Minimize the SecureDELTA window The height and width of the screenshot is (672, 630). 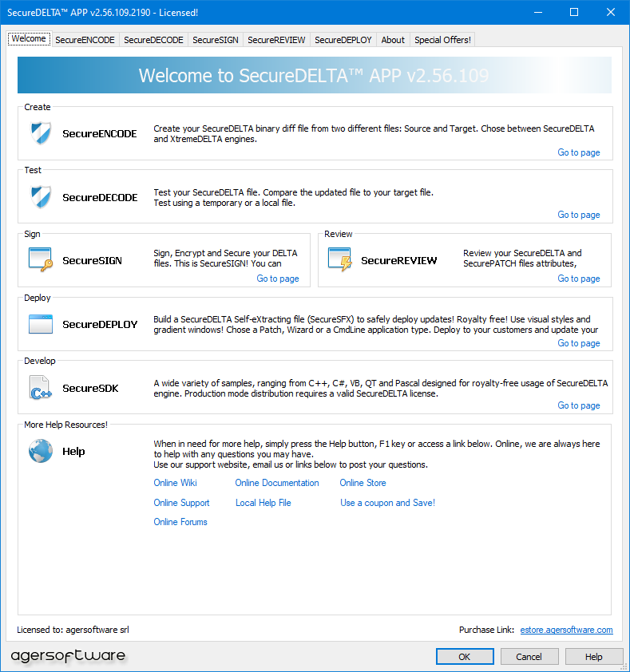tap(538, 12)
